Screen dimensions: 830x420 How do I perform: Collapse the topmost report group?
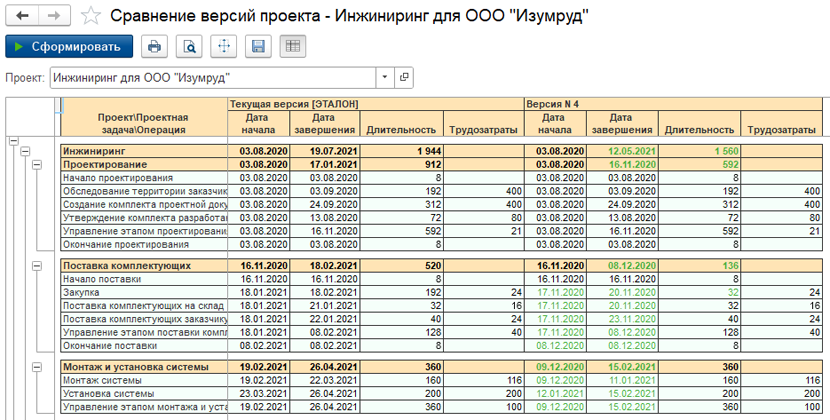(x=13, y=141)
